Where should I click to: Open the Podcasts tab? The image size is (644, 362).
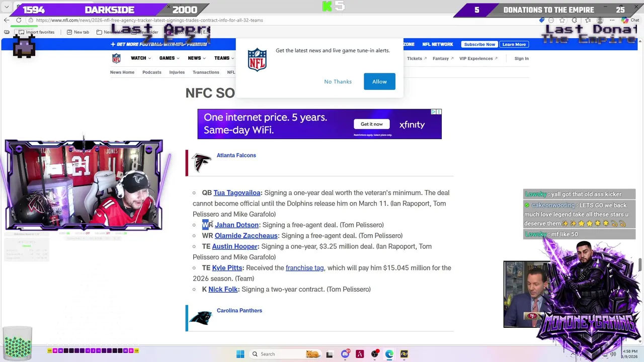tap(151, 72)
